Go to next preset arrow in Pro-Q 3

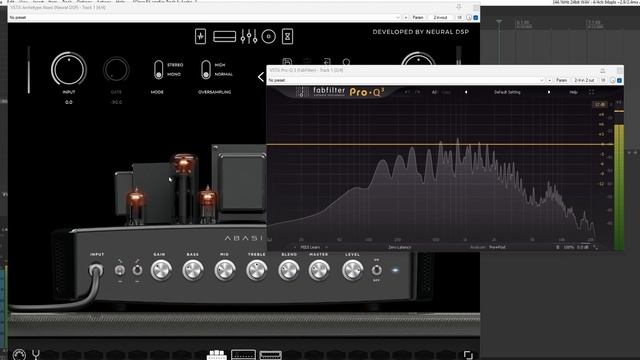pos(549,92)
